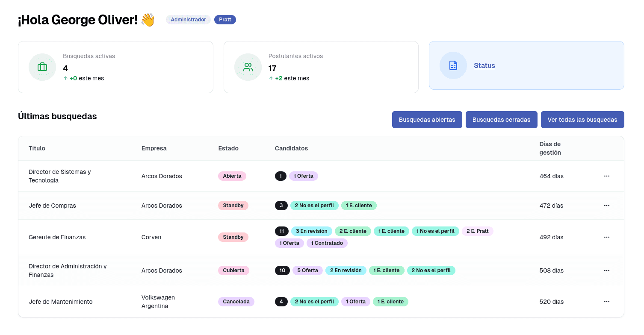Click the Administrador role badge
The height and width of the screenshot is (335, 644).
[188, 20]
